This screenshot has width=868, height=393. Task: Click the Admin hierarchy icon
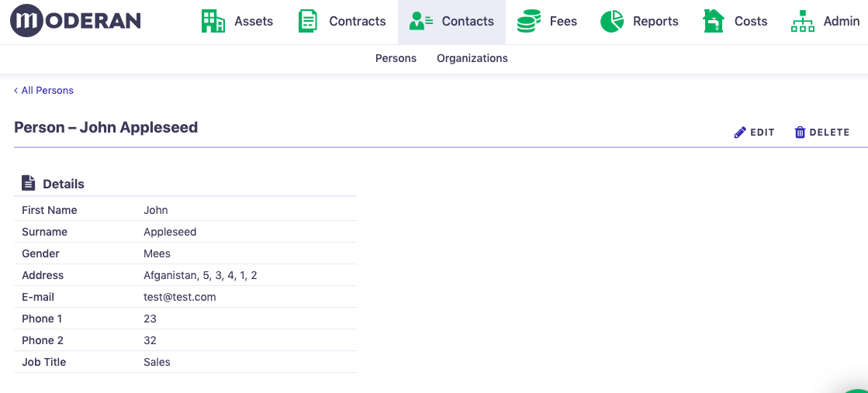tap(803, 21)
